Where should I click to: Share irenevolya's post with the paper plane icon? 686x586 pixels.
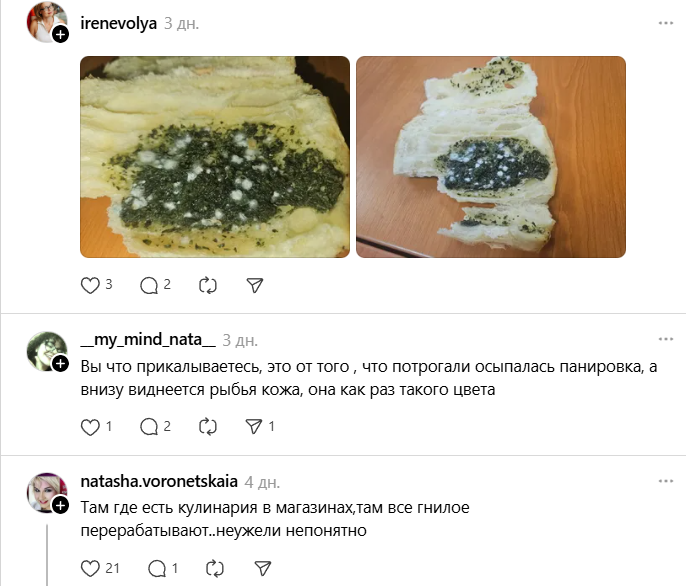pos(255,285)
